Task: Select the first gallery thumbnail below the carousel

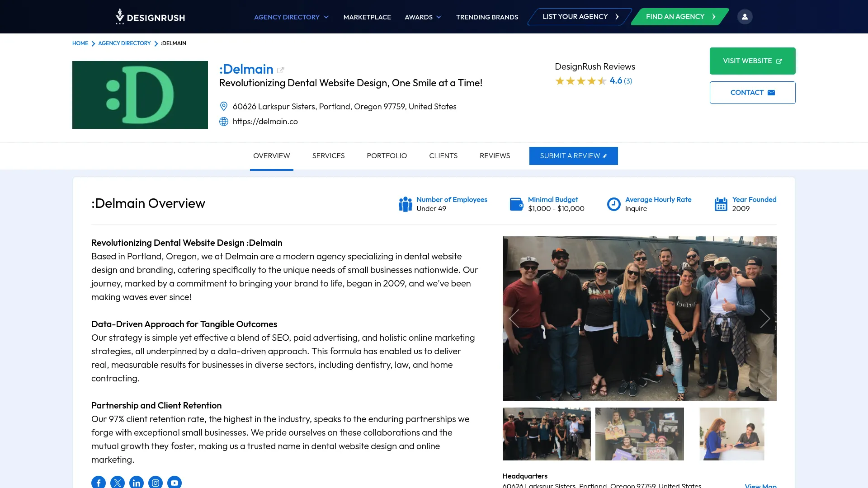Action: [x=546, y=433]
